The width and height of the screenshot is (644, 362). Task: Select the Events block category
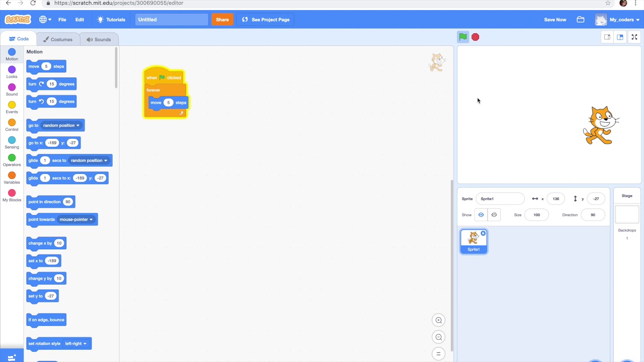pyautogui.click(x=12, y=107)
